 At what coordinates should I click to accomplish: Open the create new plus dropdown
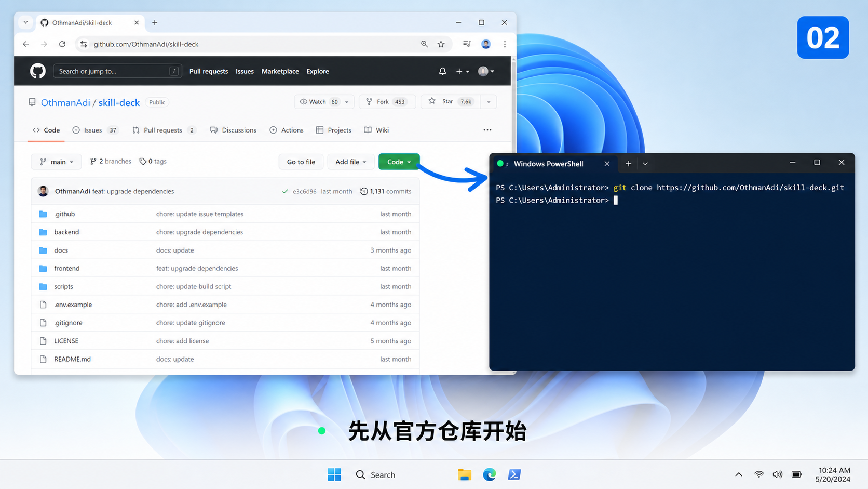pyautogui.click(x=463, y=71)
